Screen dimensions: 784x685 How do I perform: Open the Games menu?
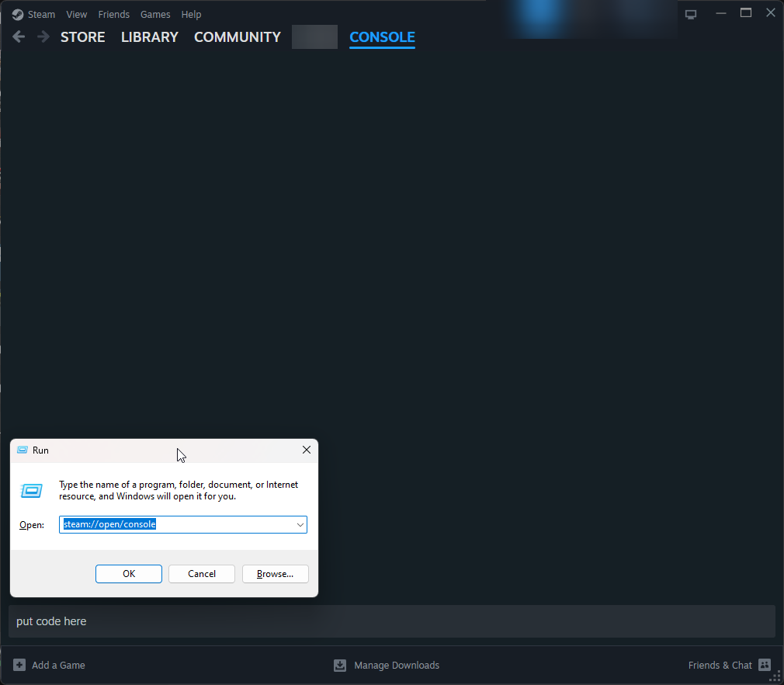click(155, 14)
